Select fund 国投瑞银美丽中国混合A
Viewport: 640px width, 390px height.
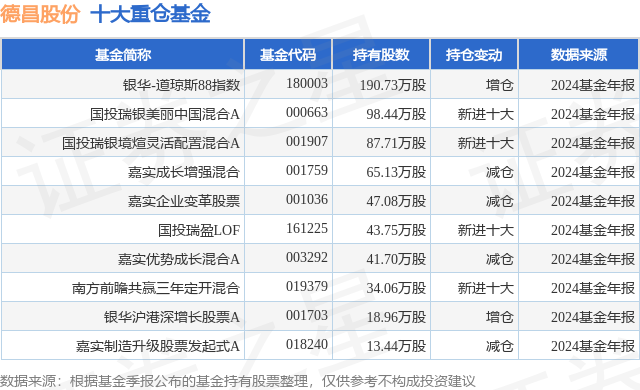(x=164, y=114)
